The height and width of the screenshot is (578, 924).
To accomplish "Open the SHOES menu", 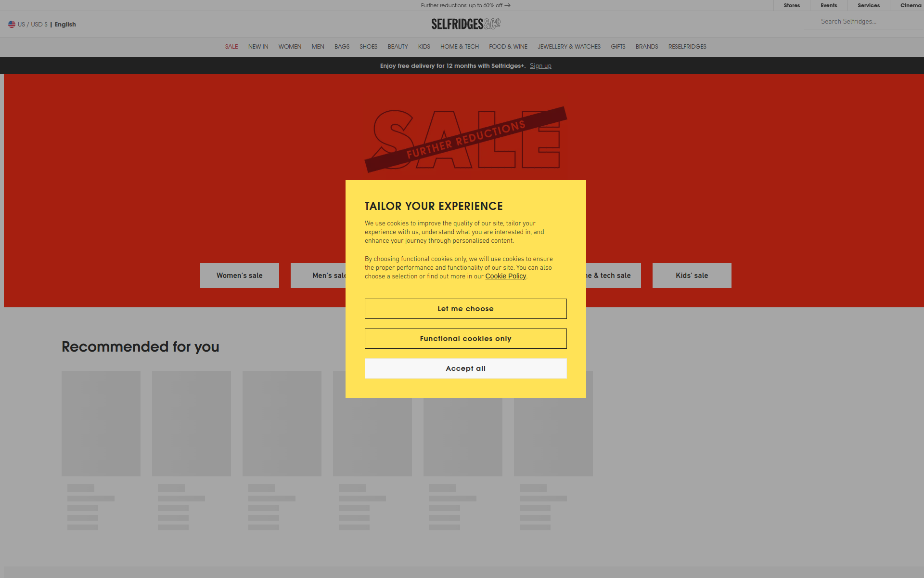I will coord(368,47).
